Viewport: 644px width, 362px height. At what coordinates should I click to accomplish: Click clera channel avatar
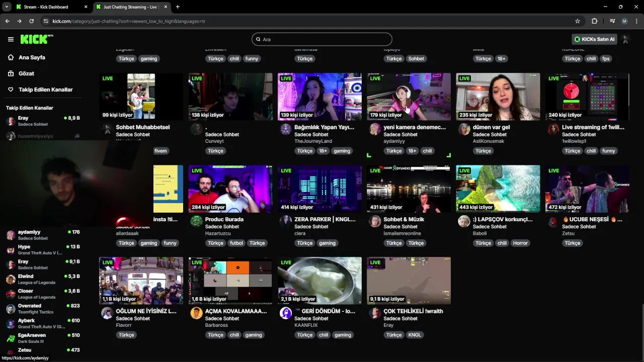[286, 221]
